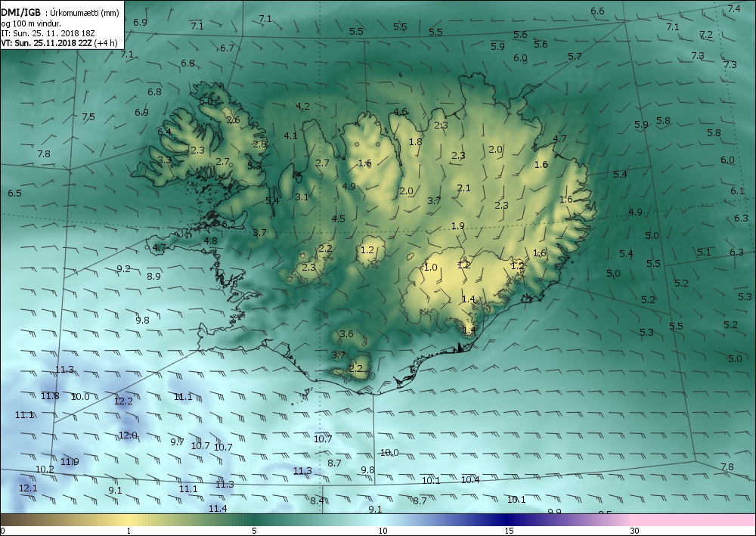Click the DMI/IGB header label
This screenshot has width=756, height=536.
[x=20, y=13]
